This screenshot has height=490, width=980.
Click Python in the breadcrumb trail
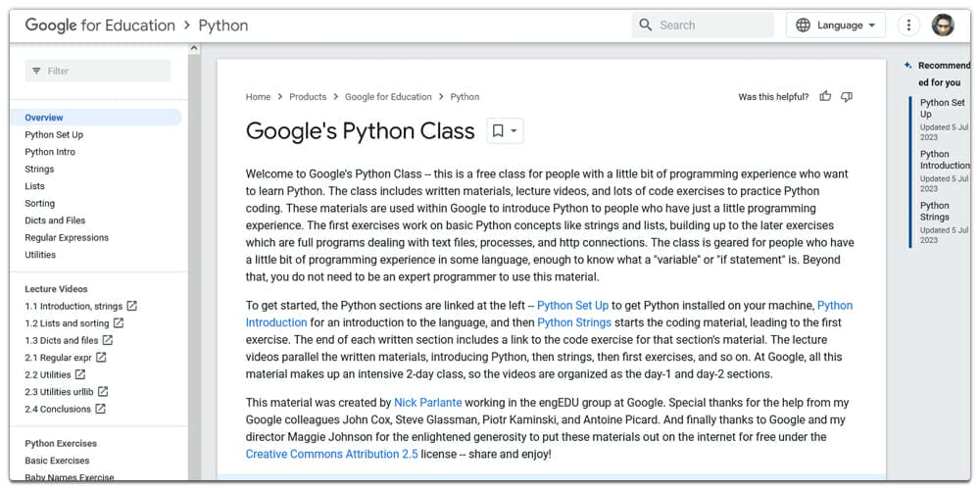pyautogui.click(x=465, y=97)
